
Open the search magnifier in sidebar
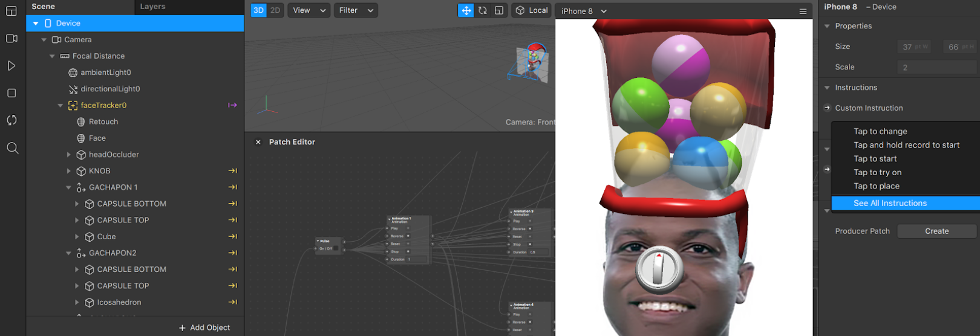tap(12, 148)
